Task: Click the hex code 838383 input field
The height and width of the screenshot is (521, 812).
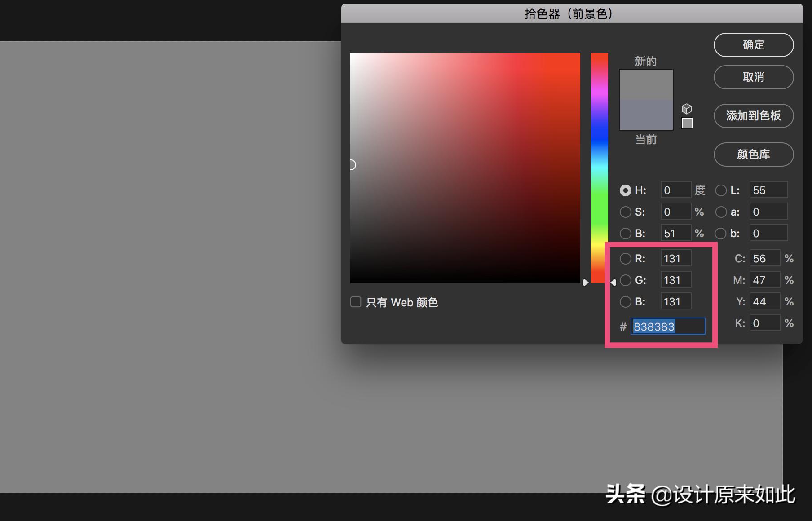Action: tap(668, 327)
